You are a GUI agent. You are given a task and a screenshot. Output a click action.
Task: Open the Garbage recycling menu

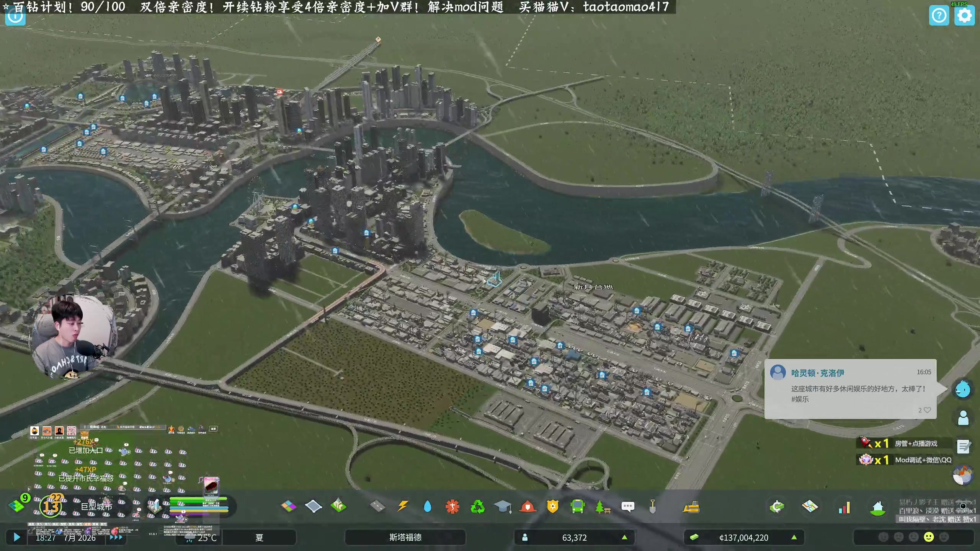click(x=477, y=507)
